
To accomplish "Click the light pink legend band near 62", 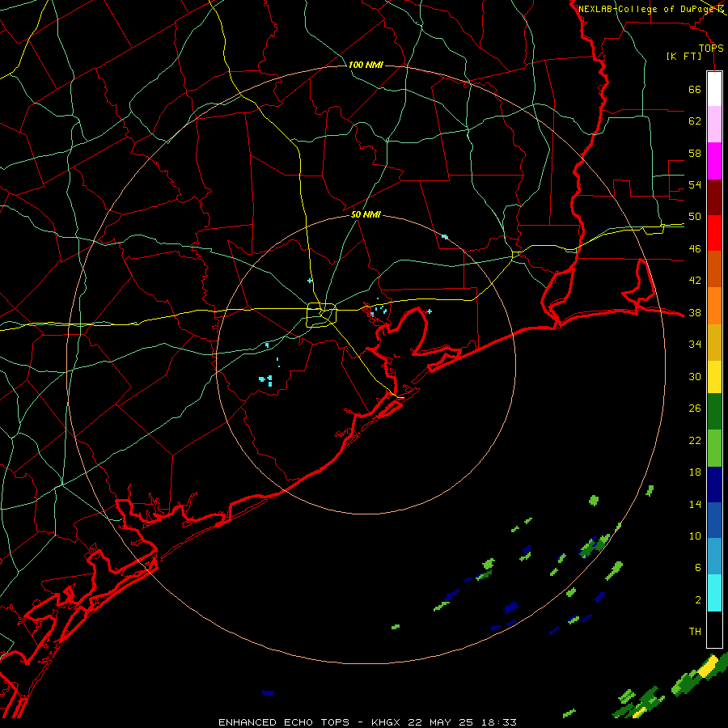I will click(x=714, y=125).
